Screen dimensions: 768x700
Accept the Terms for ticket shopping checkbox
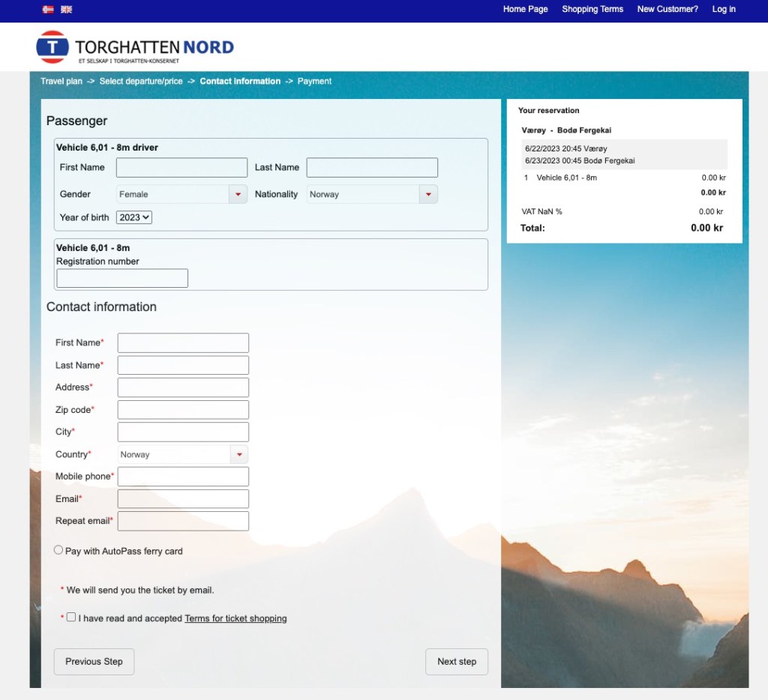pyautogui.click(x=71, y=618)
